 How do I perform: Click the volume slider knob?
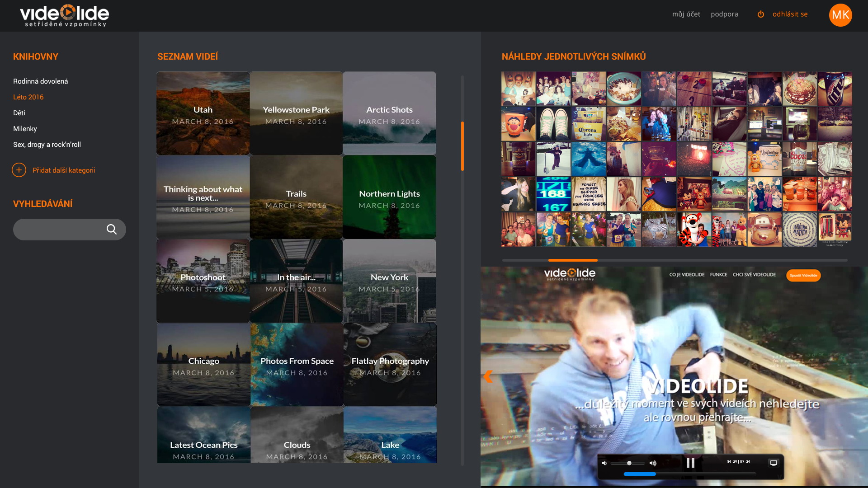(x=629, y=463)
